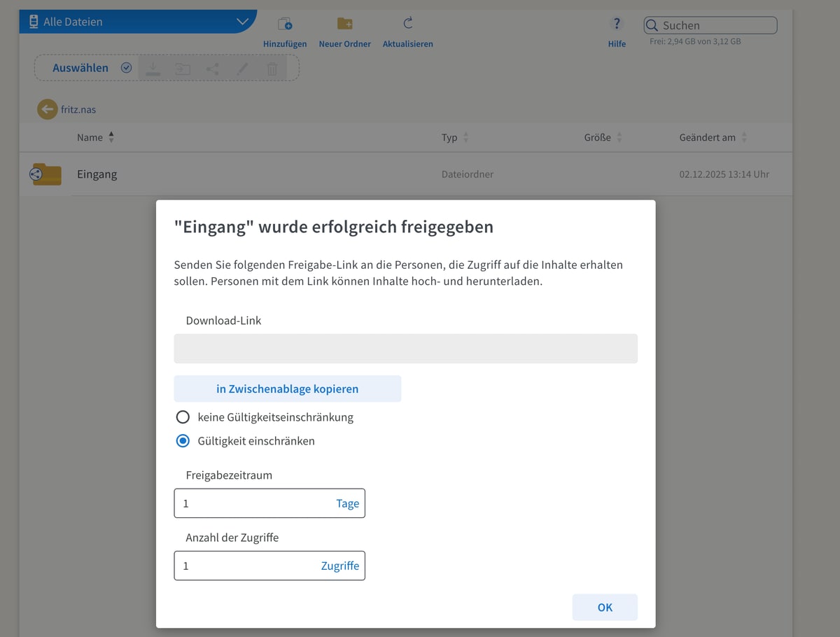840x637 pixels.
Task: Click in Zwischenablage kopieren button
Action: (287, 389)
